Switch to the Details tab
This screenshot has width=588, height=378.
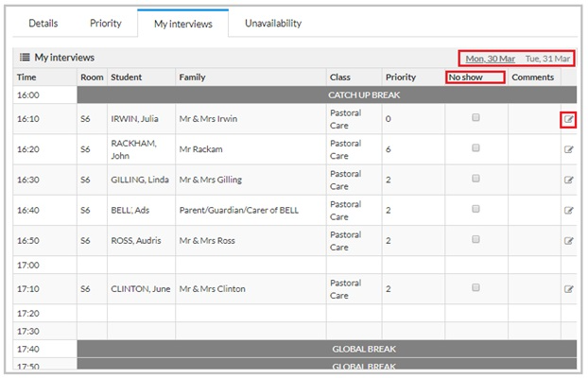coord(43,24)
